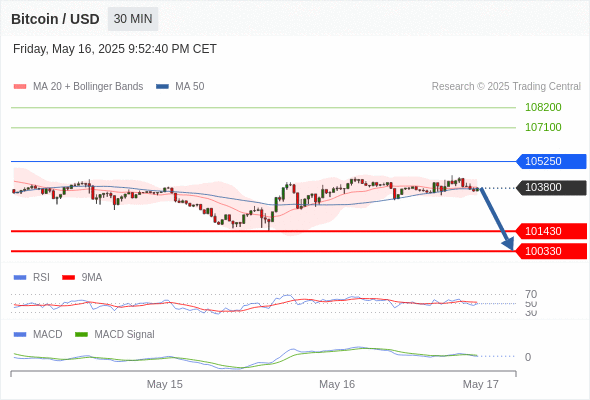Click the red 9MA legend swatch
Screen dimensions: 590x400
point(68,277)
